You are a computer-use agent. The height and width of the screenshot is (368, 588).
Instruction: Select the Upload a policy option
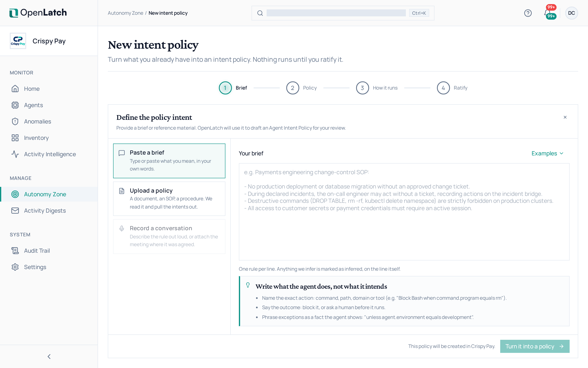[x=169, y=199]
